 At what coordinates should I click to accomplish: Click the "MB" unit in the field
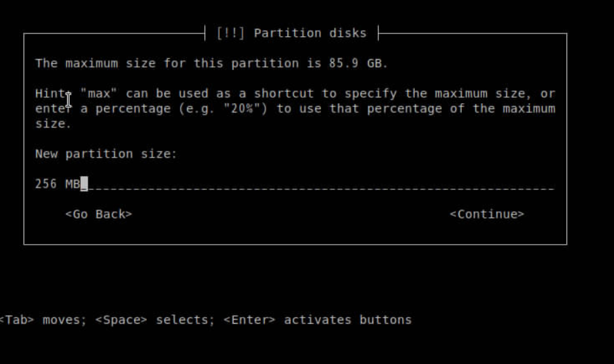point(72,184)
